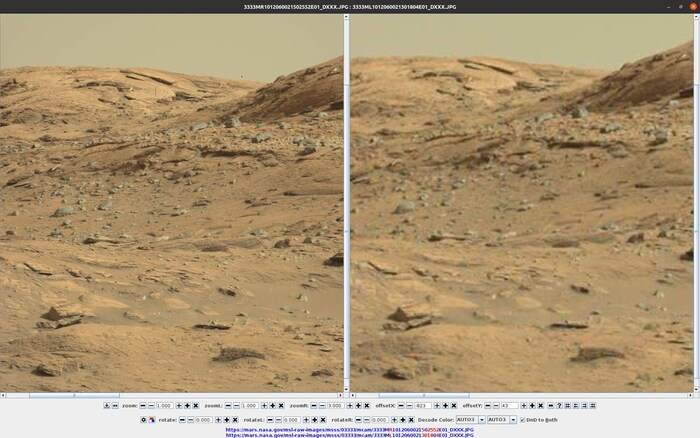Click thin plus button of offsetX control
The height and width of the screenshot is (438, 700).
pyautogui.click(x=437, y=406)
